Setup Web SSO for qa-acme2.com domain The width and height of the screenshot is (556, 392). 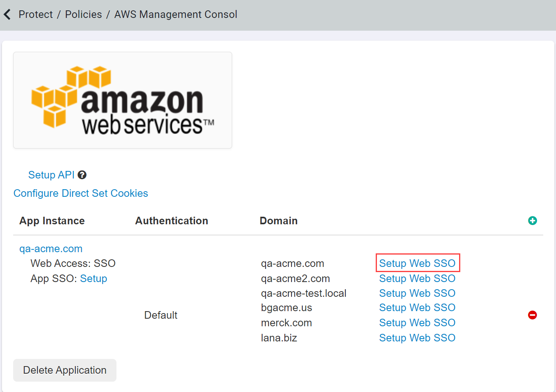[x=417, y=278]
